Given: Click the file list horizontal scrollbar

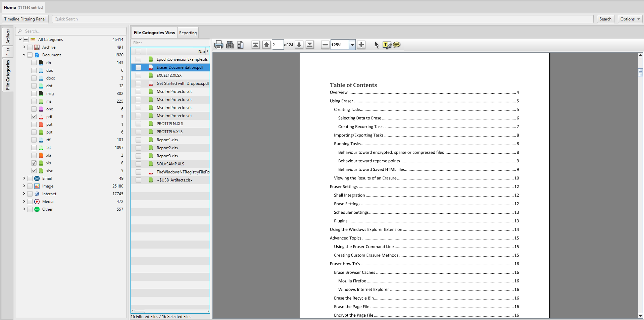Looking at the screenshot, I should 170,311.
